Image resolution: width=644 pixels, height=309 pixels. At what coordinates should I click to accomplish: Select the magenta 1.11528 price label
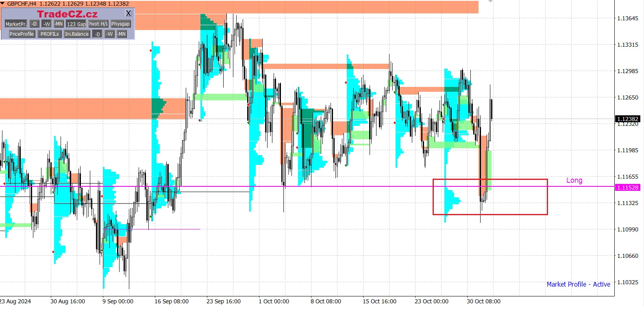coord(628,188)
